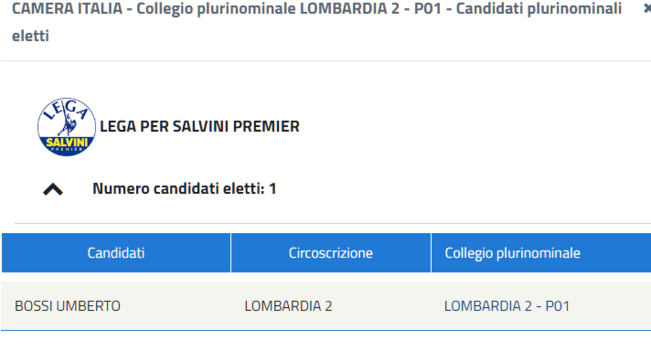The width and height of the screenshot is (651, 362).
Task: Close the elected candidates dialog
Action: pyautogui.click(x=647, y=9)
